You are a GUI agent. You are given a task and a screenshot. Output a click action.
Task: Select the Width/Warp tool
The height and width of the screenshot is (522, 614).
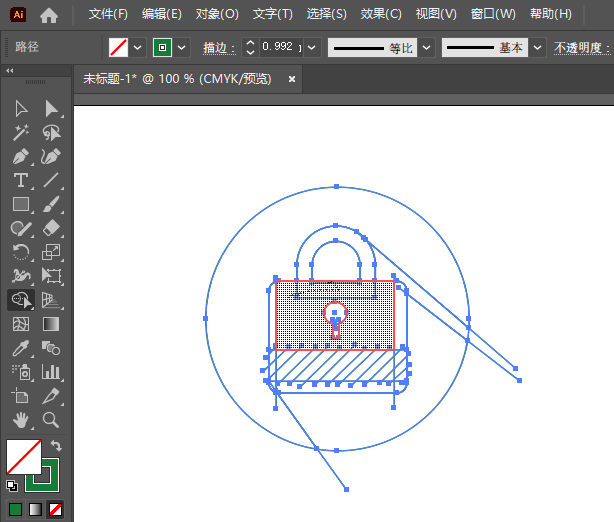click(21, 276)
